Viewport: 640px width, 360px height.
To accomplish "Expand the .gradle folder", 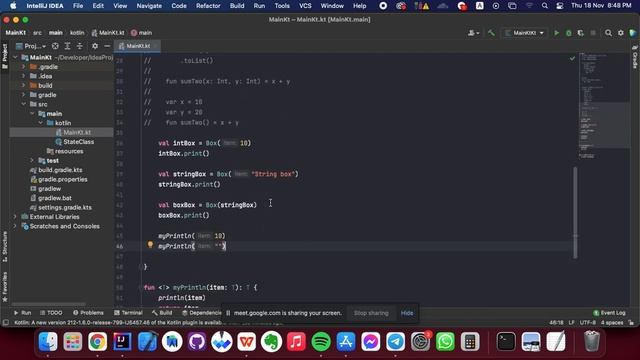I will 23,67.
